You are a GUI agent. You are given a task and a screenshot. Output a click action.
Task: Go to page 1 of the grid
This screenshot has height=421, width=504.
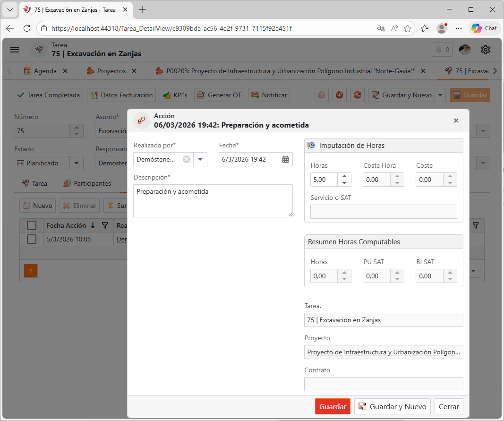[31, 271]
